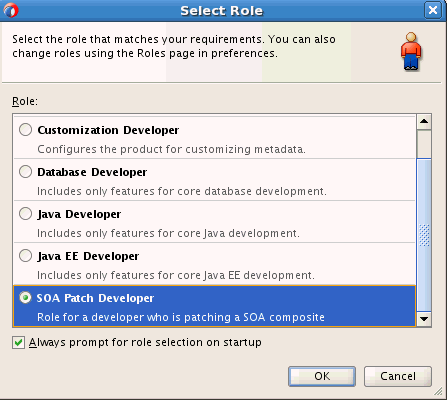Choose the Database Developer radio button
This screenshot has height=400, width=447.
click(x=25, y=172)
